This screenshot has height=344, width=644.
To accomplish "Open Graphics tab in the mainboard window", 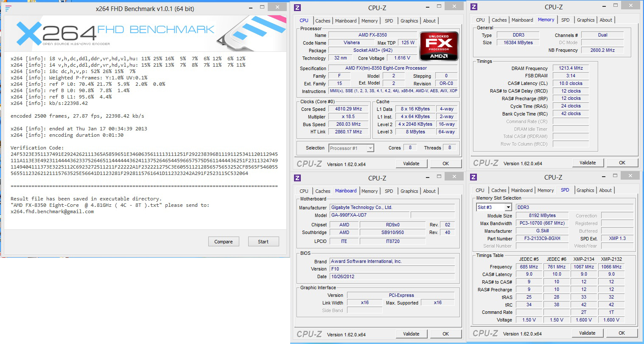I will (x=409, y=191).
